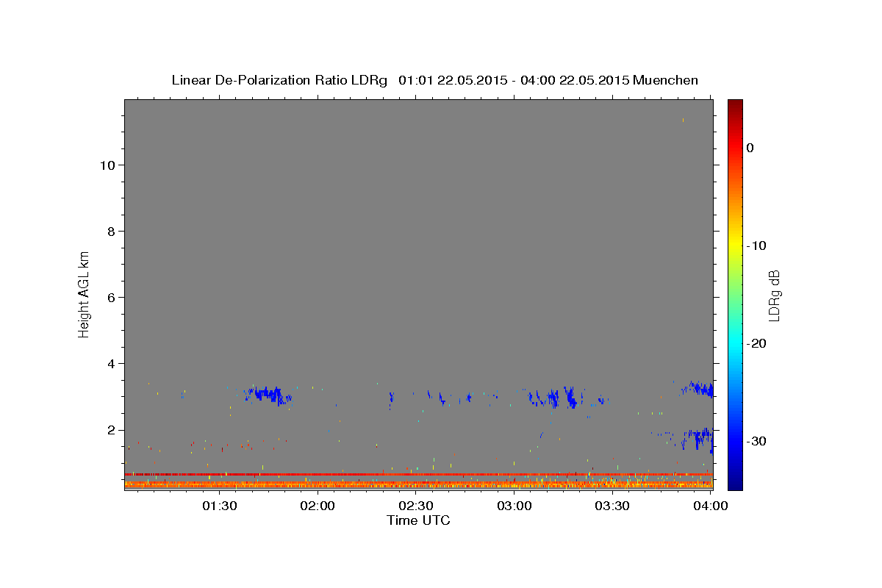The image size is (882, 588).
Task: Click the red horizontal band near ground level
Action: point(419,474)
